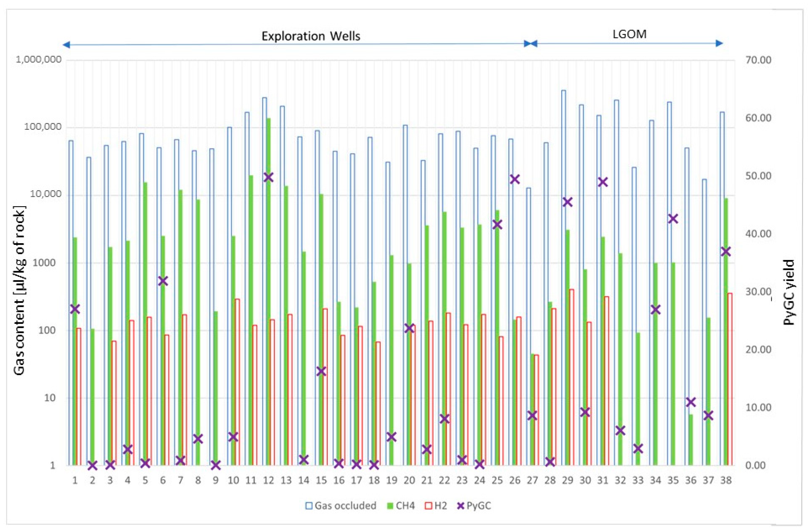808x532 pixels.
Task: Click the PyGC yield right axis title
Action: [x=790, y=293]
